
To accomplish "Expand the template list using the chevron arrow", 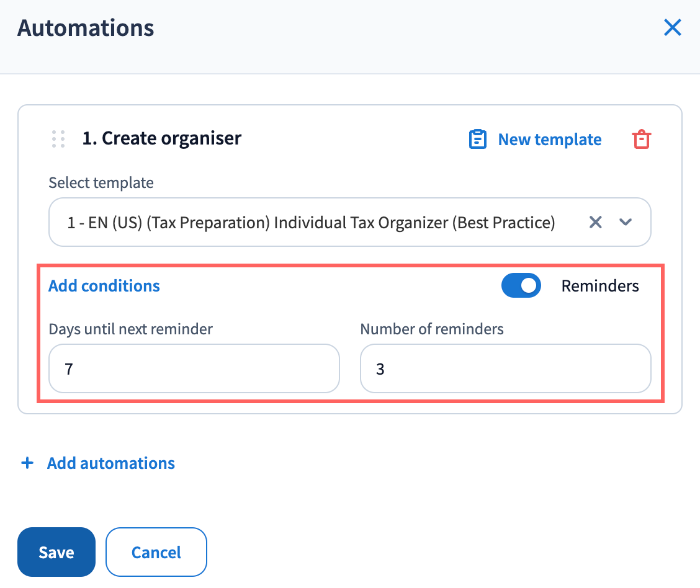I will (x=626, y=222).
